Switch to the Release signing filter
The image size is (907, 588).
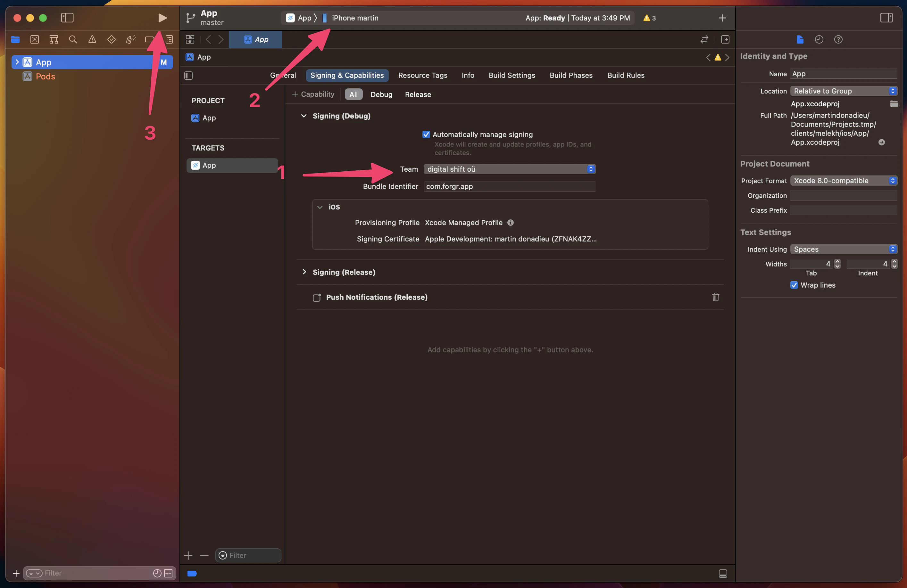click(x=418, y=94)
